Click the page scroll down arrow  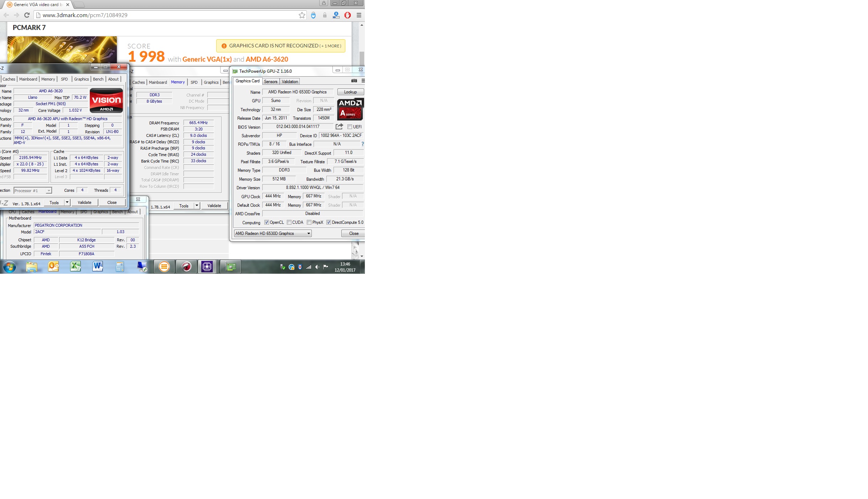pyautogui.click(x=362, y=256)
